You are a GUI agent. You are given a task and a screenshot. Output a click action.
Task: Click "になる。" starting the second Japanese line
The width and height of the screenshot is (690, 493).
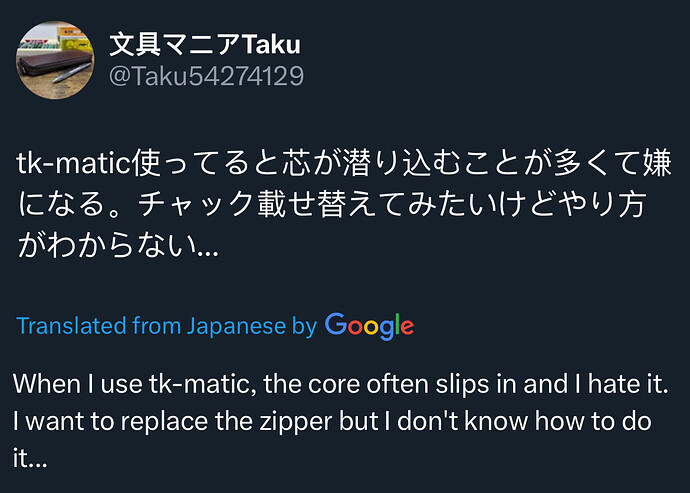coord(69,204)
